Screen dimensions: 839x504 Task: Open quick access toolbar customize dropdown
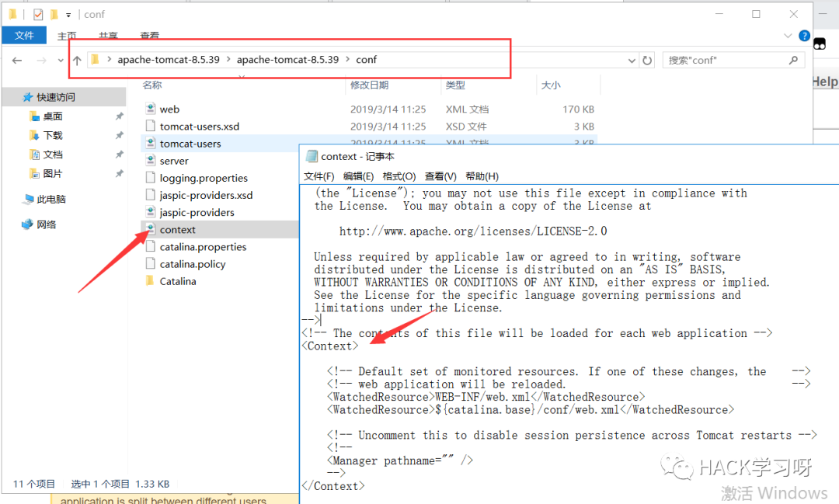(68, 15)
